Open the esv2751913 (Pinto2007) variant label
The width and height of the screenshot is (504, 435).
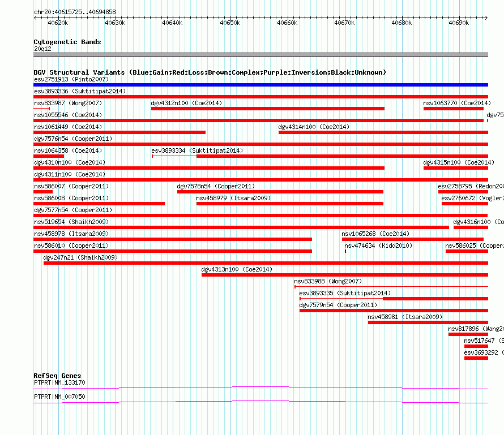pyautogui.click(x=71, y=79)
